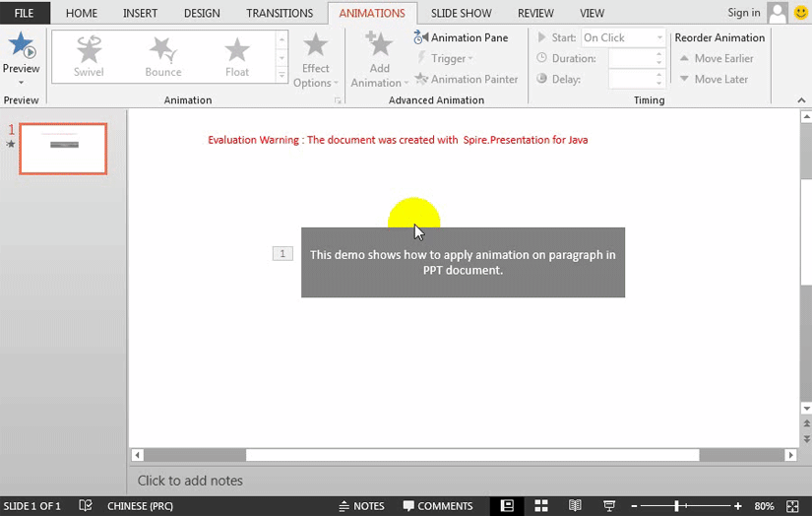Click the SLIDE 1 OF 1 indicator
This screenshot has width=812, height=516.
[32, 506]
